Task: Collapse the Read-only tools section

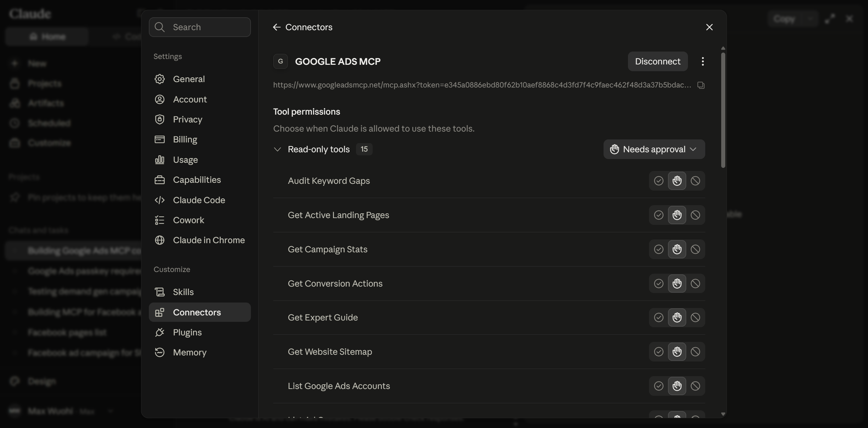Action: (x=277, y=149)
